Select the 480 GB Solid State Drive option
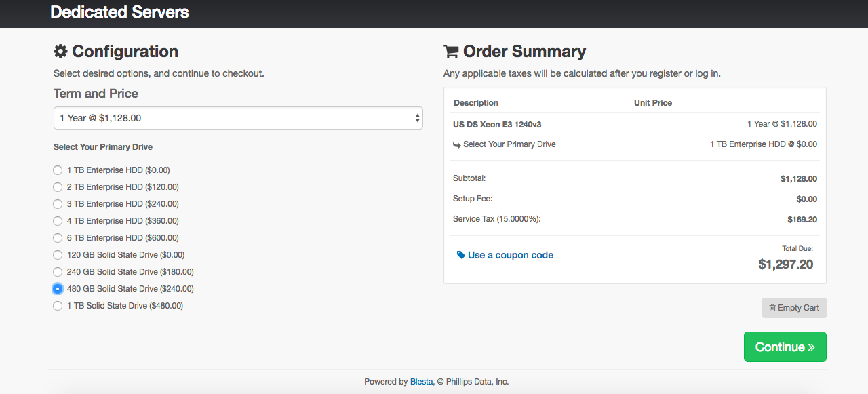The image size is (868, 394). [58, 289]
